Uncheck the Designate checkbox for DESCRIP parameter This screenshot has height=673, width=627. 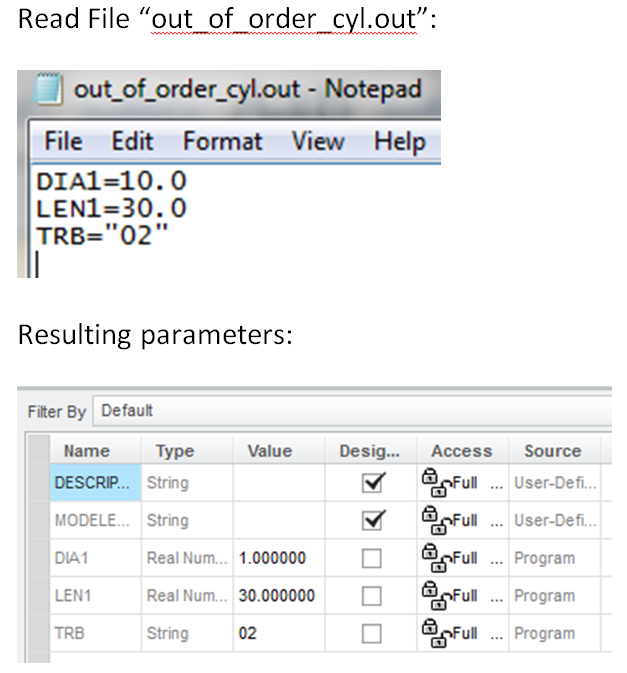point(372,483)
